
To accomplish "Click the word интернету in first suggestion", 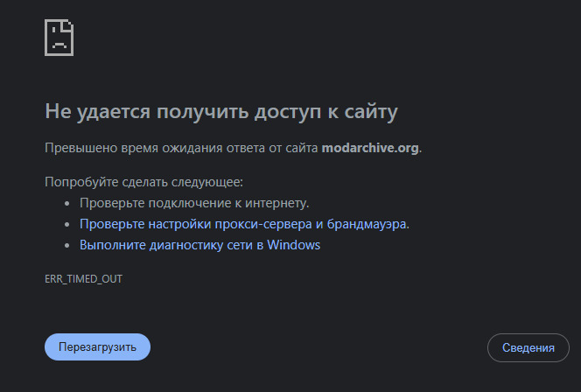I will point(276,203).
